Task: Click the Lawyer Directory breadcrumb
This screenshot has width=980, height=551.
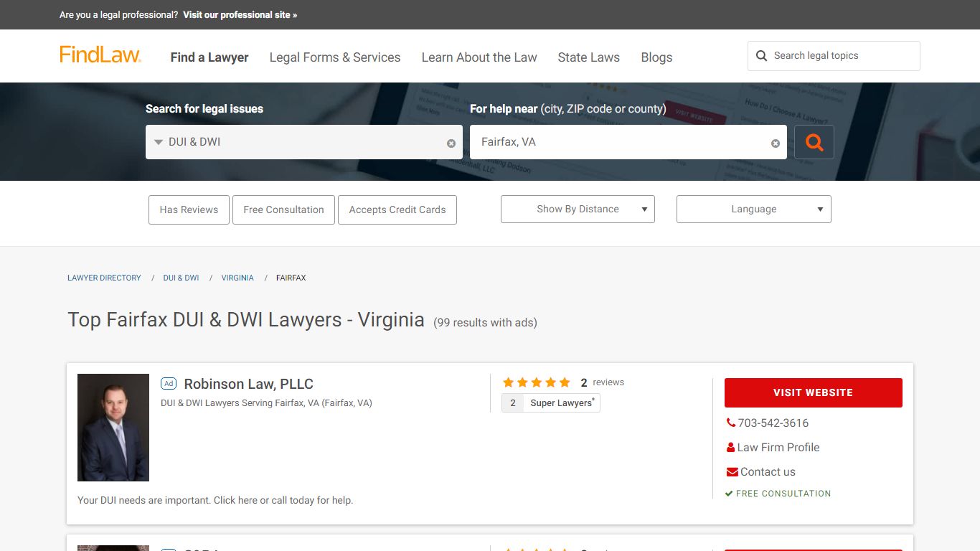Action: click(104, 278)
